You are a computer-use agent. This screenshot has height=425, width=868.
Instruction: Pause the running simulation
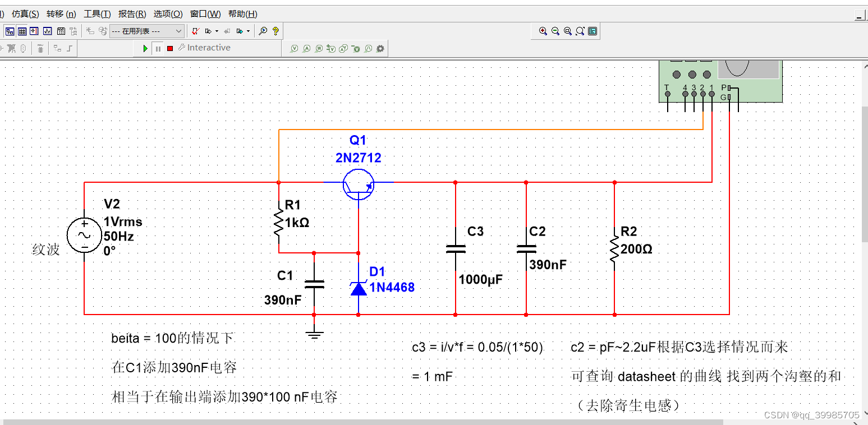point(159,48)
